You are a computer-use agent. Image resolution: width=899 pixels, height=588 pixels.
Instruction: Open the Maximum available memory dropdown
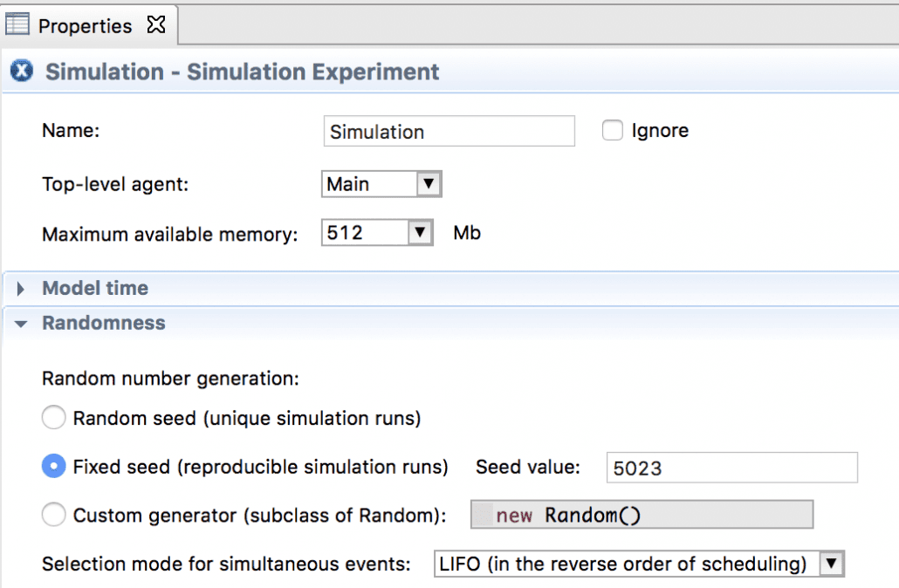point(420,234)
